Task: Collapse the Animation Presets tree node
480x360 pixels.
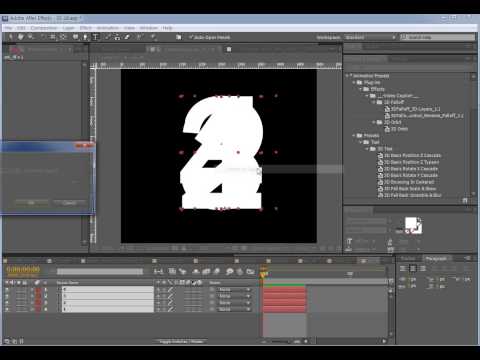Action: coord(347,76)
